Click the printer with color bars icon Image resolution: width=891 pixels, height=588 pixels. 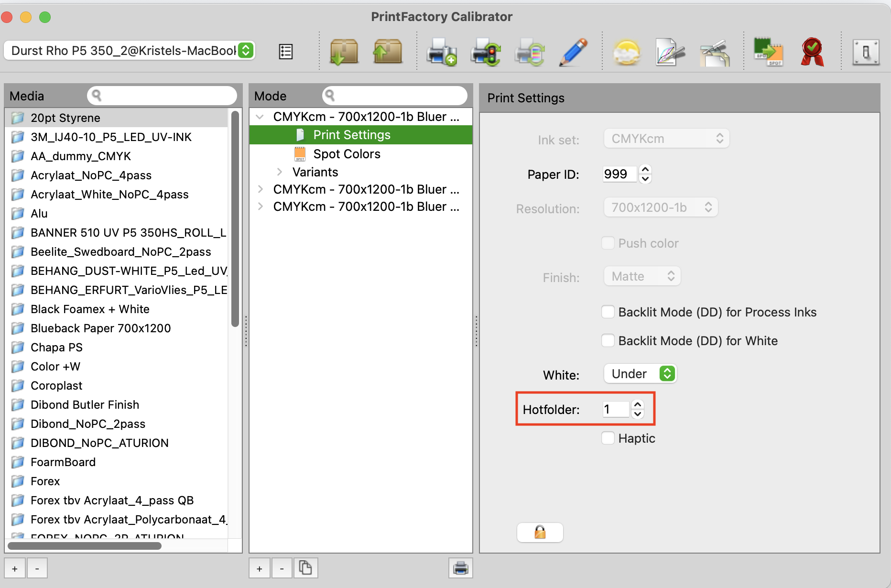[x=530, y=52]
